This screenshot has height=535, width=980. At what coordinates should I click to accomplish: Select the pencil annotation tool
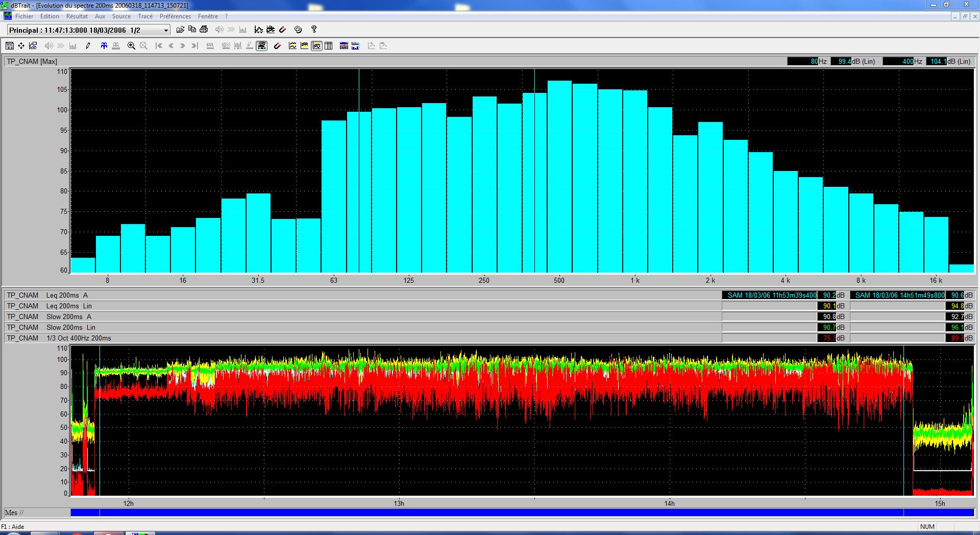click(x=88, y=45)
